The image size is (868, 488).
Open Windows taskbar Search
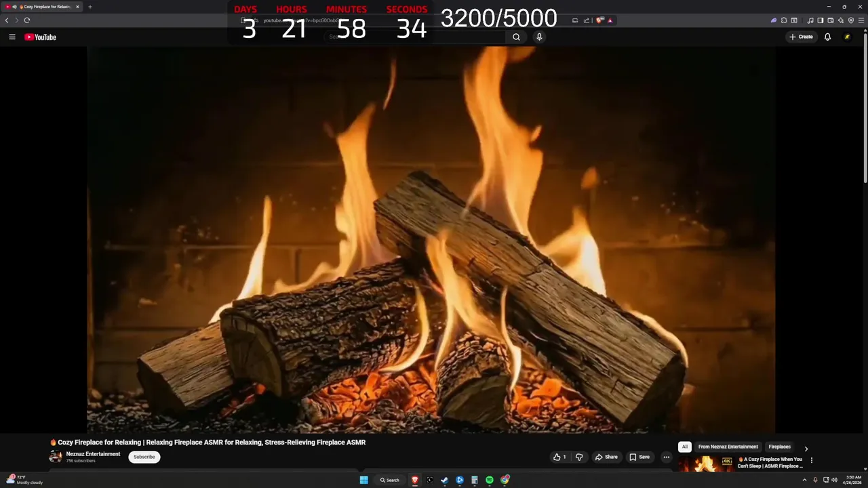click(x=389, y=480)
